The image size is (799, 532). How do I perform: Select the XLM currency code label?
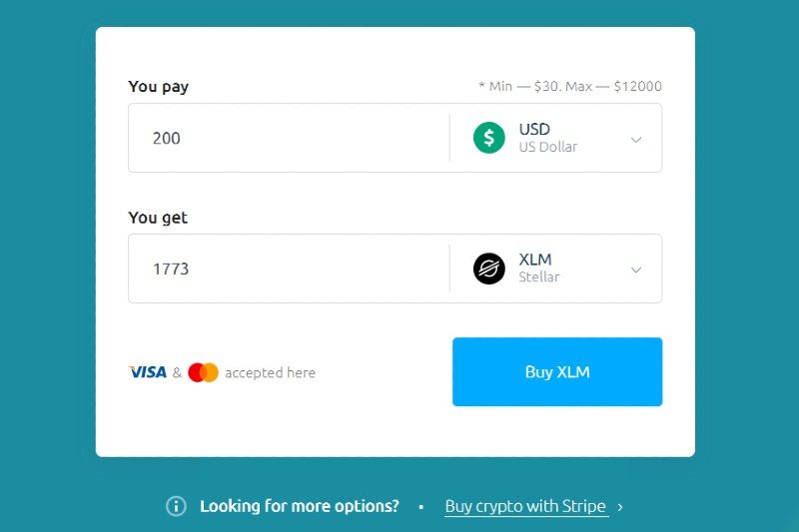click(535, 260)
